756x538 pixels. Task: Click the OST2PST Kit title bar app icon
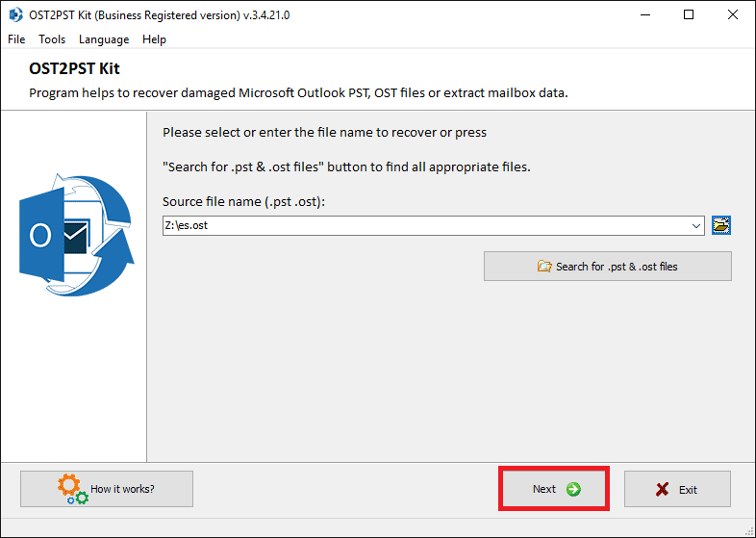(15, 15)
